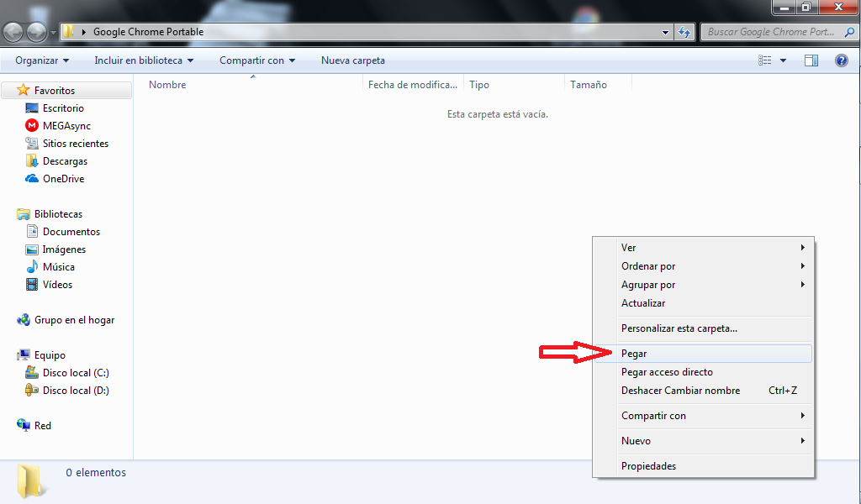Click the change view icon in the toolbar
The height and width of the screenshot is (504, 861).
pyautogui.click(x=765, y=60)
